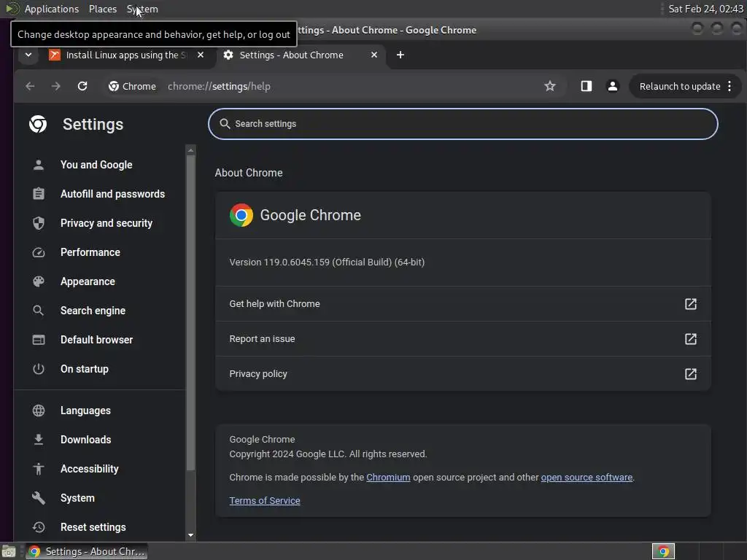This screenshot has height=560, width=747.
Task: Focus the Search settings field
Action: [x=462, y=124]
